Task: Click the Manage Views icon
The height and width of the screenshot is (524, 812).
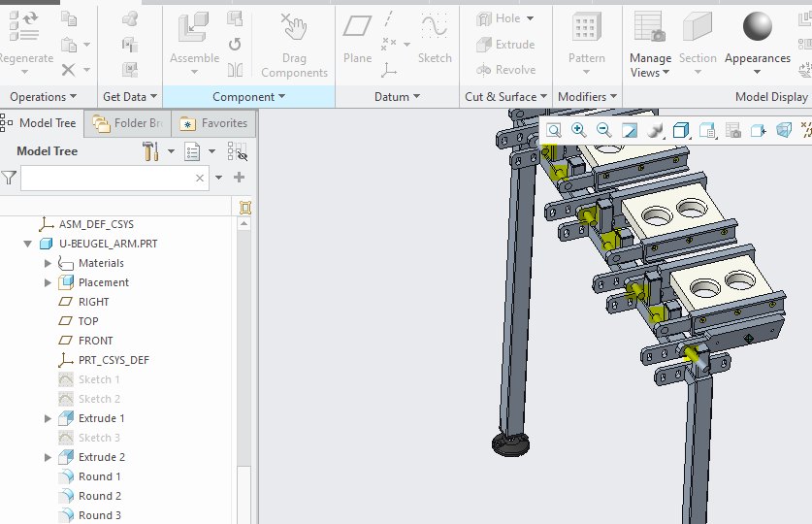Action: click(x=649, y=27)
